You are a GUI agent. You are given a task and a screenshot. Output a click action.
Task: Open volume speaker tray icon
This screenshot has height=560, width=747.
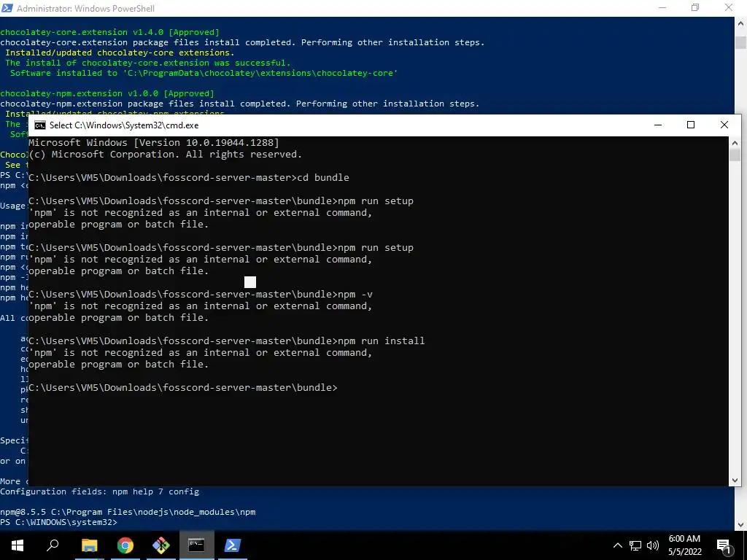pos(652,545)
